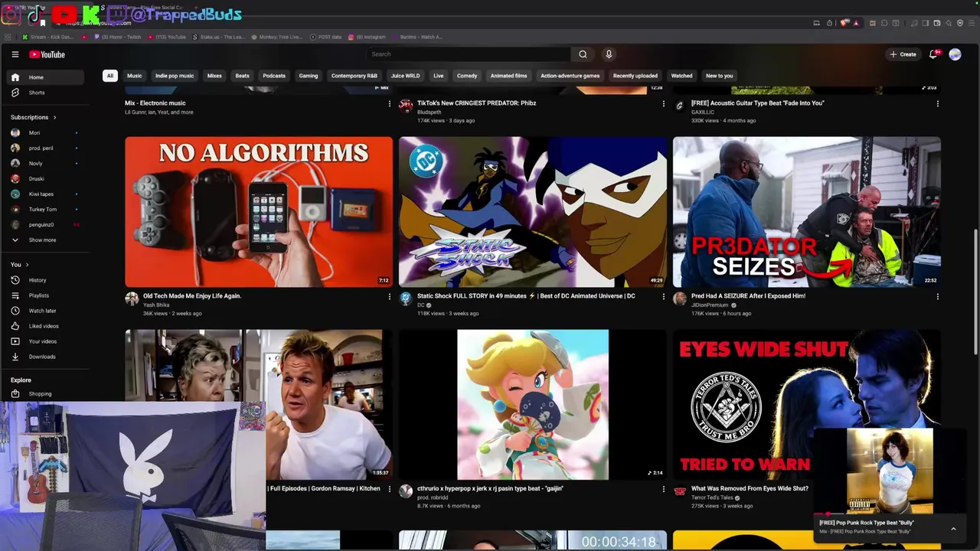Start voice search with microphone icon
This screenshot has width=980, height=551.
coord(609,54)
